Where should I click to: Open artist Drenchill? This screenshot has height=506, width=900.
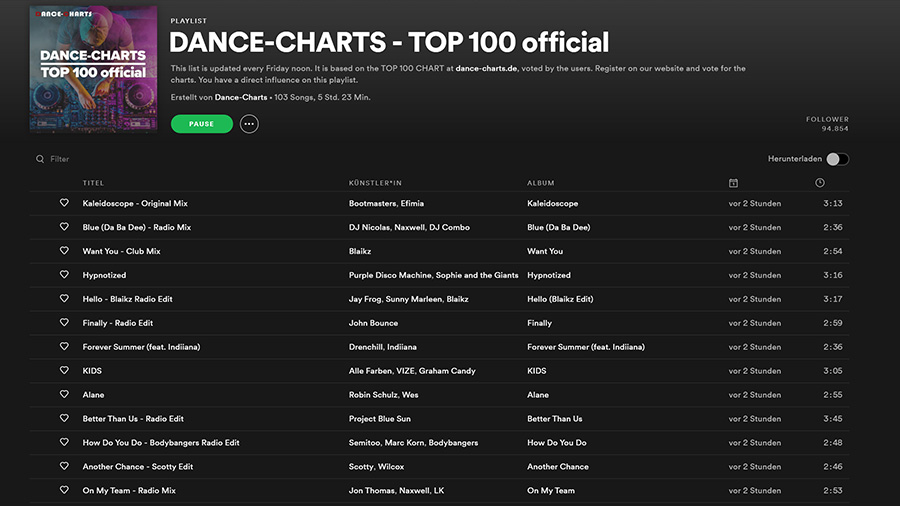tap(365, 347)
